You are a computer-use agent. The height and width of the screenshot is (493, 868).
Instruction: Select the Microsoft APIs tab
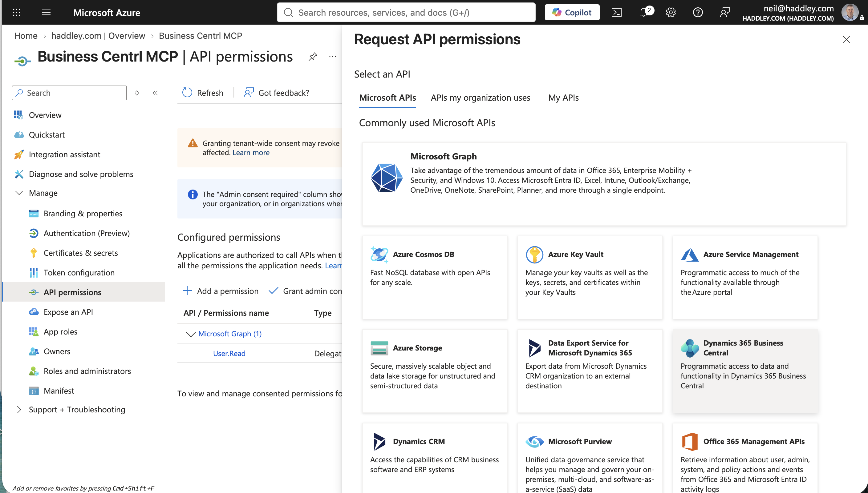[387, 98]
